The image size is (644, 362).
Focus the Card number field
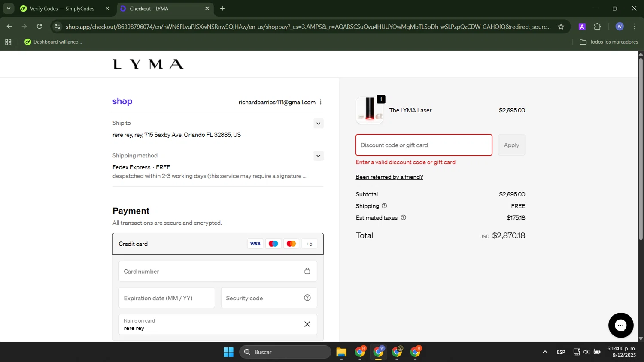[218, 271]
